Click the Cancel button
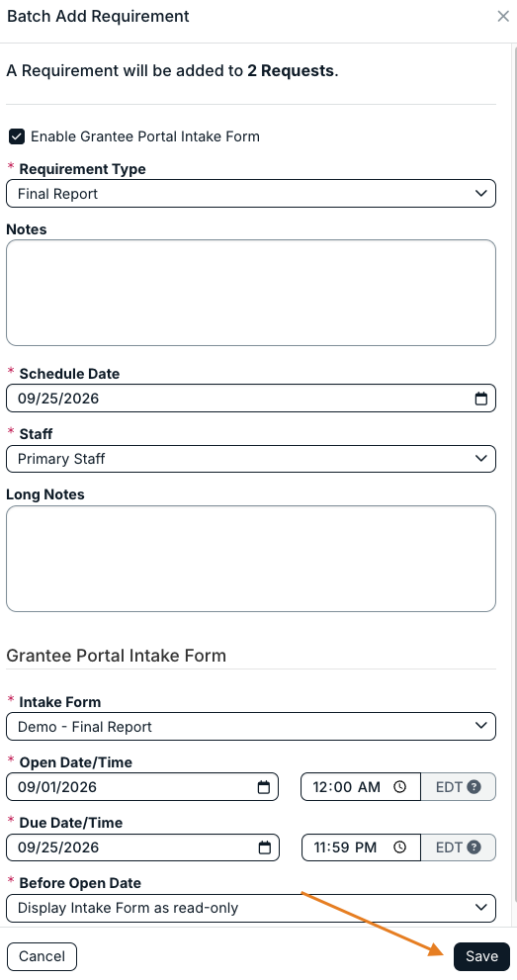The height and width of the screenshot is (980, 517). [42, 956]
